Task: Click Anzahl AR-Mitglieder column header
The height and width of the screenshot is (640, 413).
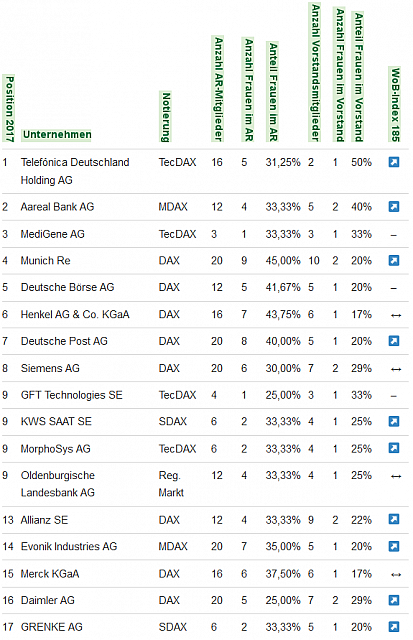Action: pyautogui.click(x=218, y=89)
